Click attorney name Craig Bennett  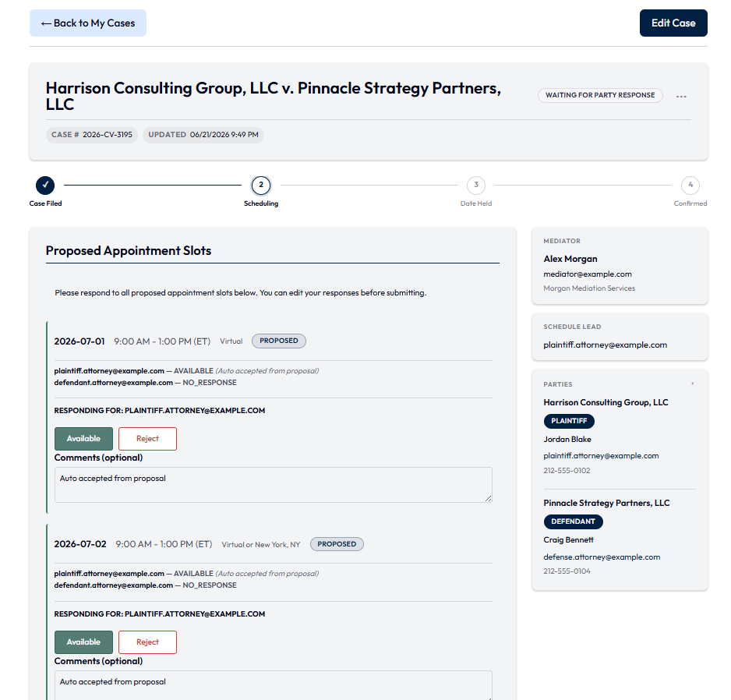click(568, 539)
